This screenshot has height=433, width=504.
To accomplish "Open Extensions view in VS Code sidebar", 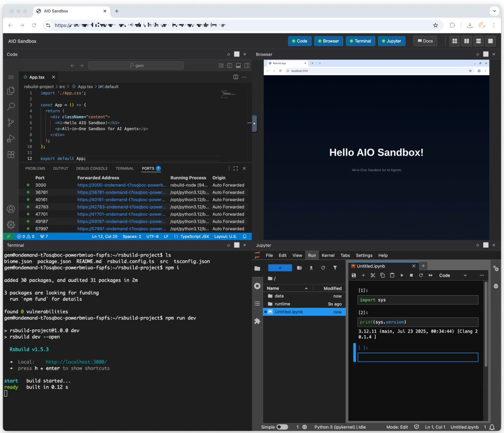I will [11, 154].
